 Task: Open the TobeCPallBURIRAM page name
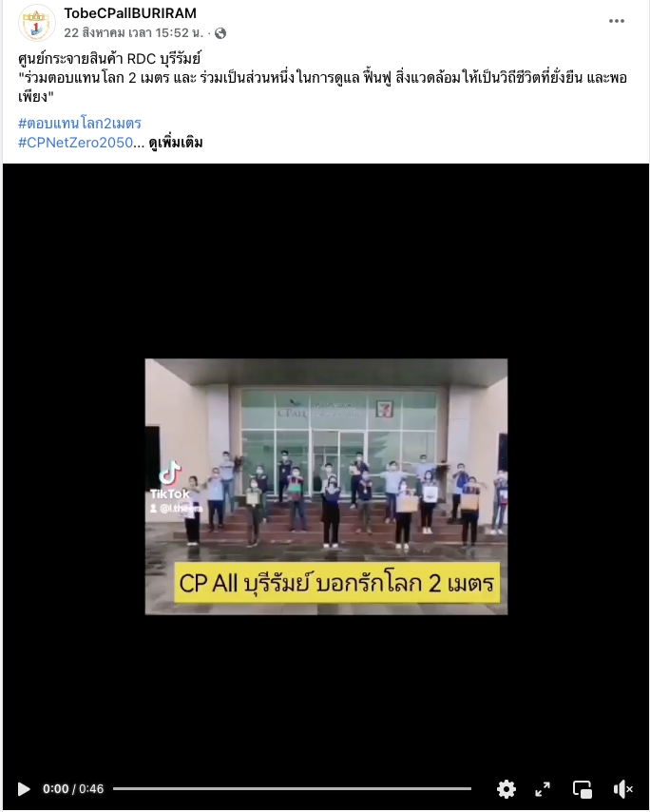pyautogui.click(x=130, y=13)
